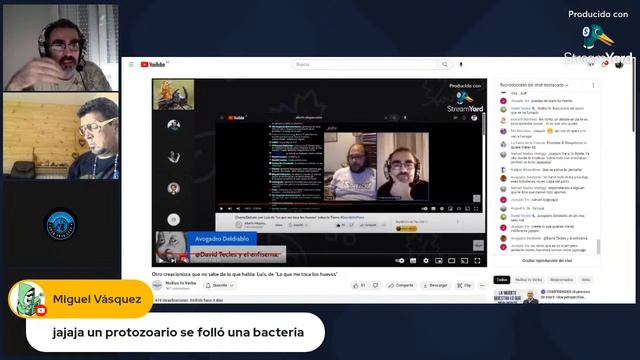The image size is (640, 360).
Task: Like the video with thumbs up
Action: click(x=359, y=285)
